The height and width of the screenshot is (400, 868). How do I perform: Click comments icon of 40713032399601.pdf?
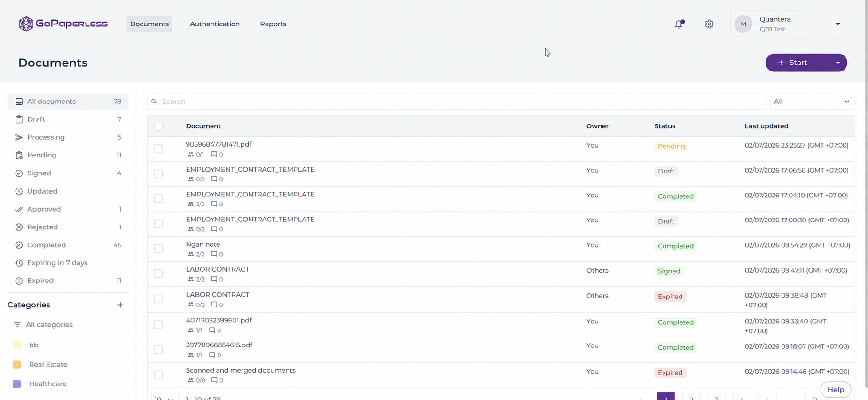tap(212, 330)
